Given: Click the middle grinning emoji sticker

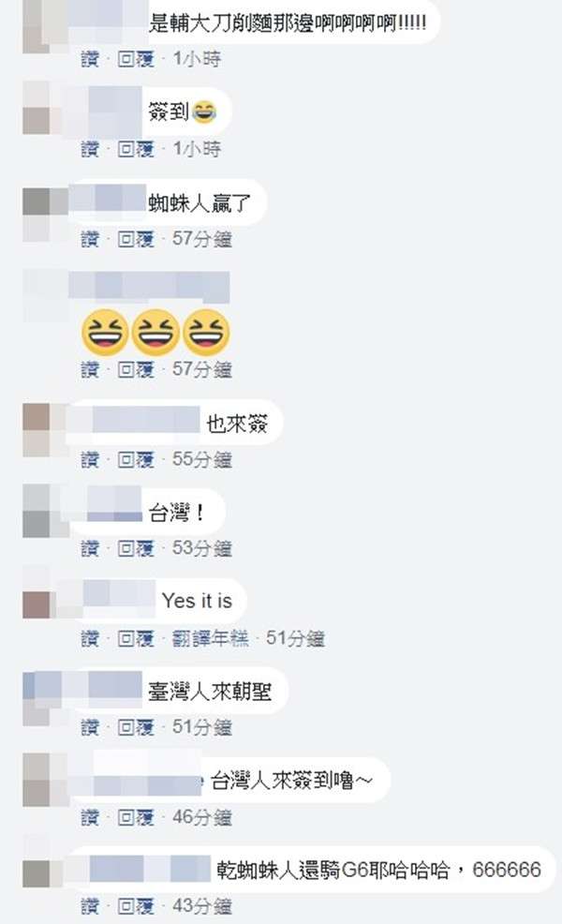Looking at the screenshot, I should tap(155, 333).
